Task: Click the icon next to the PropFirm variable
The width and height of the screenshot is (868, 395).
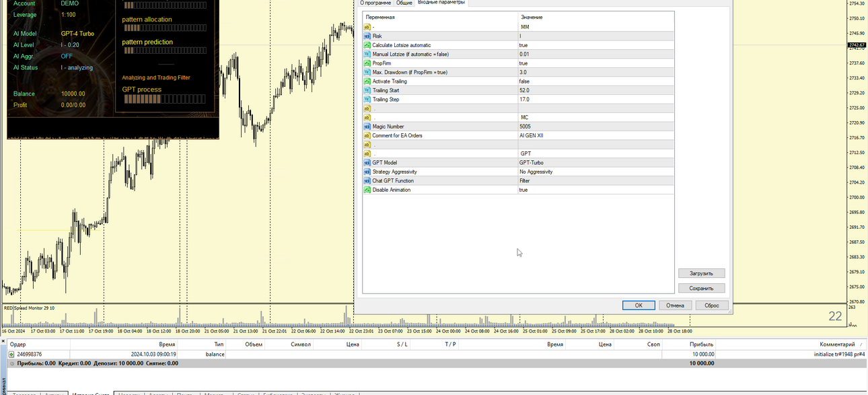Action: (367, 63)
